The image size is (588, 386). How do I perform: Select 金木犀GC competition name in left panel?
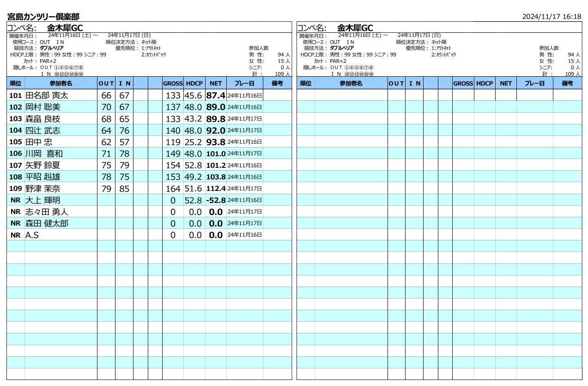point(65,28)
